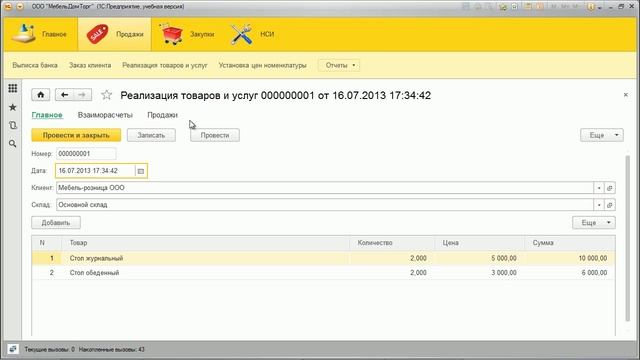Open the functions menu grid icon in sidebar

point(13,88)
